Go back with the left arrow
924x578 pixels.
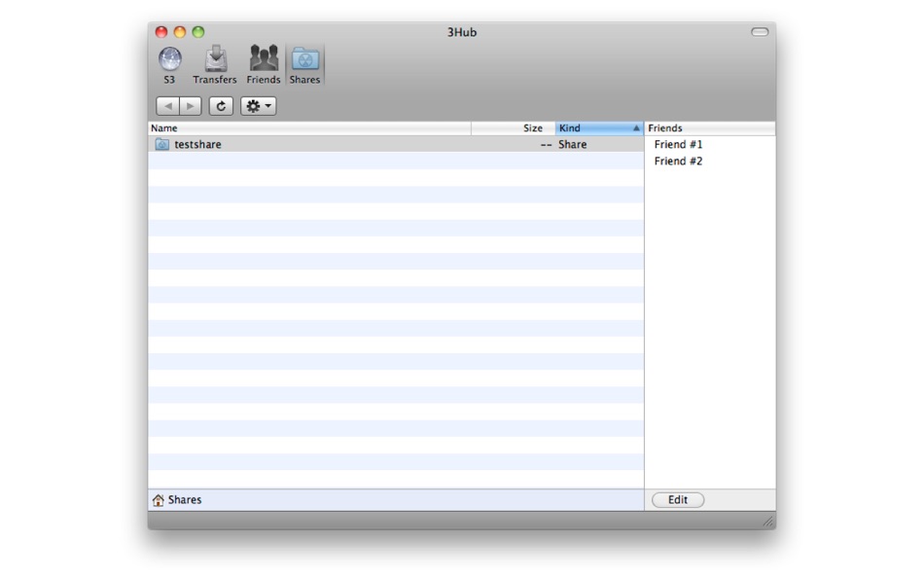168,106
